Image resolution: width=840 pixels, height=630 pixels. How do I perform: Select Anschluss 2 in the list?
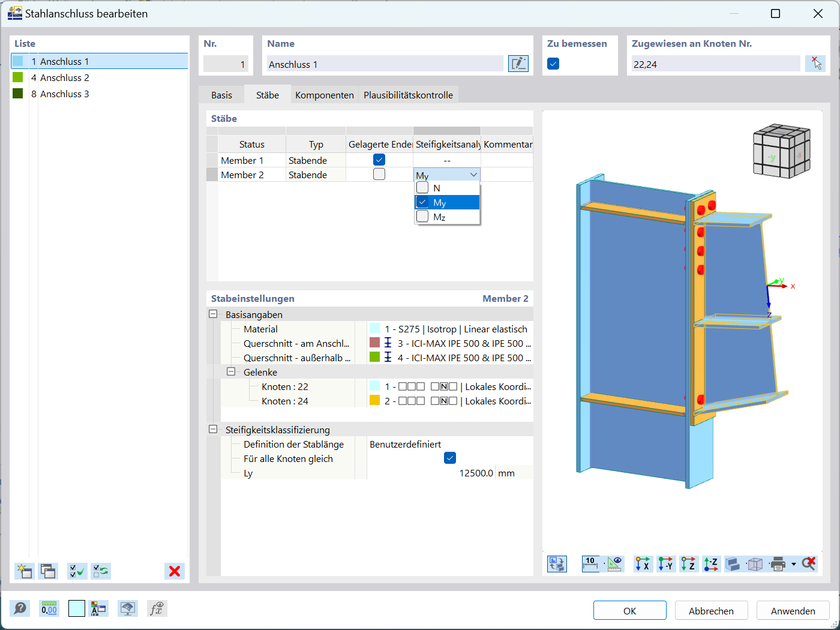pyautogui.click(x=100, y=77)
